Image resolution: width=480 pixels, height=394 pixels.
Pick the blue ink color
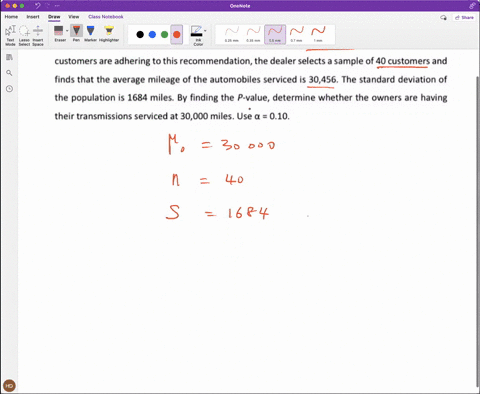152,34
